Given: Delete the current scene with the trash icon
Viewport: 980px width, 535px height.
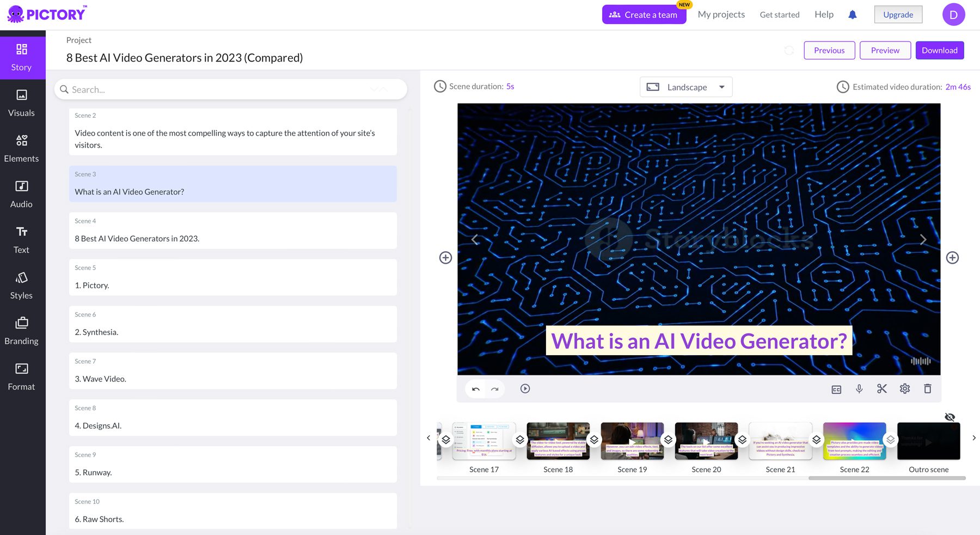Looking at the screenshot, I should tap(928, 388).
